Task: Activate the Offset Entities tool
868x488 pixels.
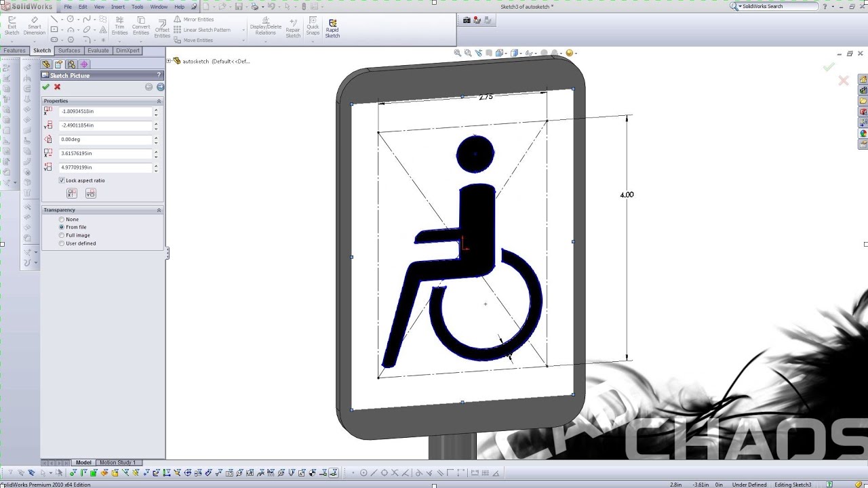Action: (162, 27)
